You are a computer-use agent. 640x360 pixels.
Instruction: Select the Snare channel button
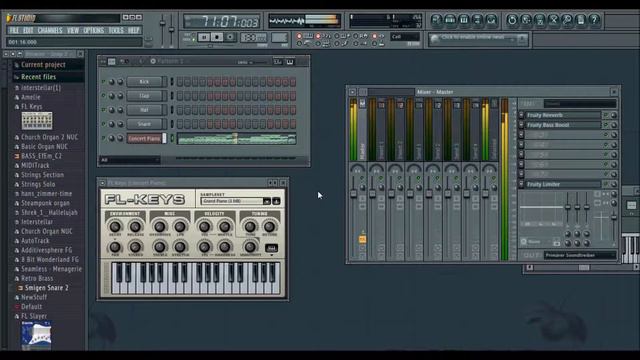(x=144, y=124)
